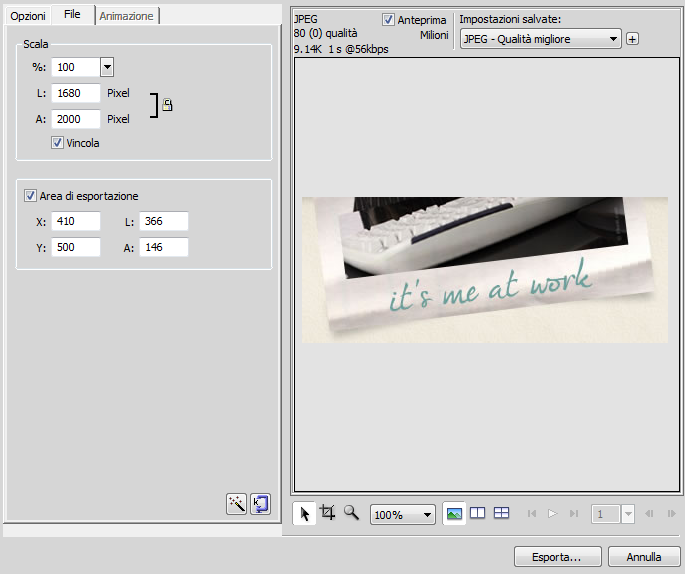This screenshot has height=574, width=685.
Task: Select the magnifying glass zoom tool
Action: coord(351,513)
